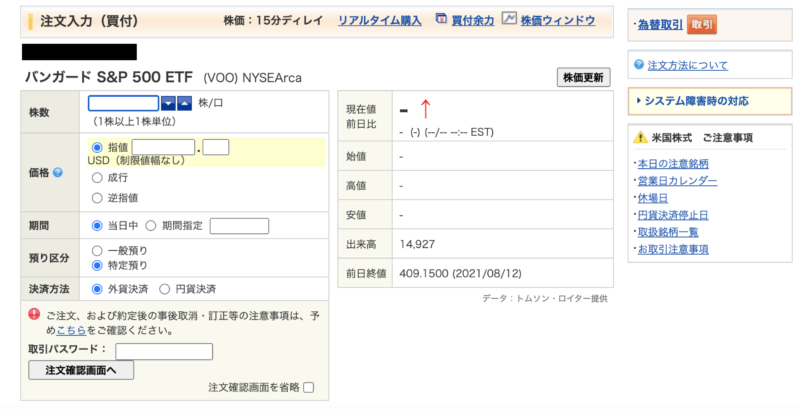Select the 一般預り account radio button
This screenshot has height=409, width=800.
(x=97, y=250)
